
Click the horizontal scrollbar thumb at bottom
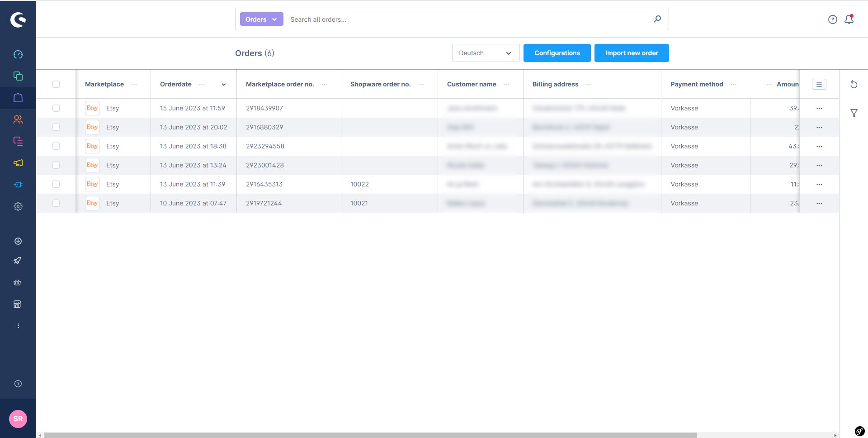point(370,435)
